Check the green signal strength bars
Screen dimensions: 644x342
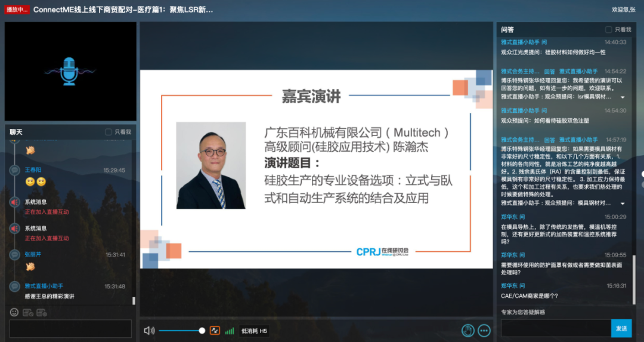click(230, 331)
